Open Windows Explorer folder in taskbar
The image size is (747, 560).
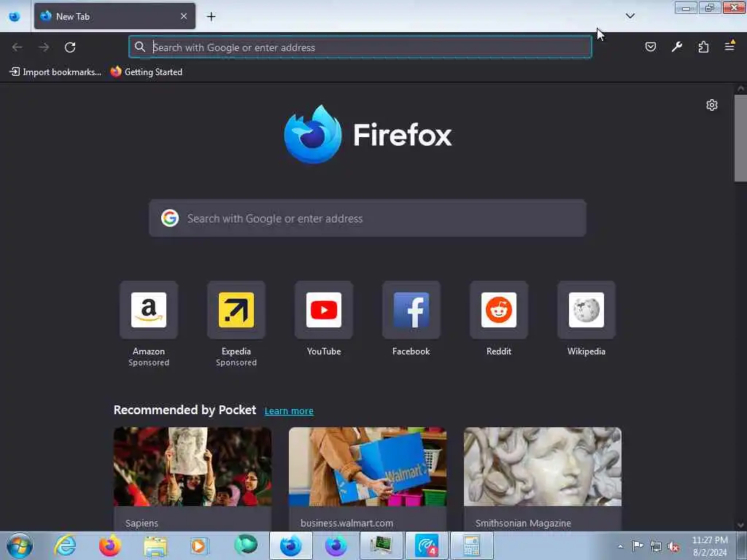[x=155, y=545]
